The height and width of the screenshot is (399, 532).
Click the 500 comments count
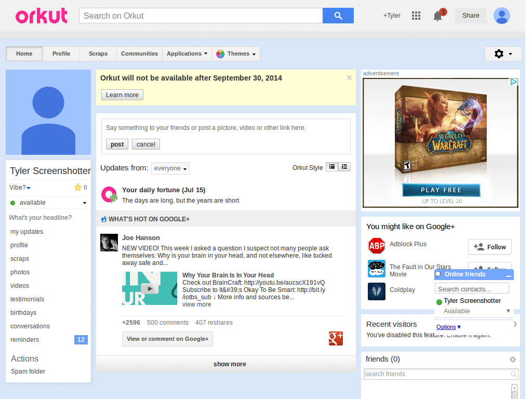pyautogui.click(x=168, y=322)
